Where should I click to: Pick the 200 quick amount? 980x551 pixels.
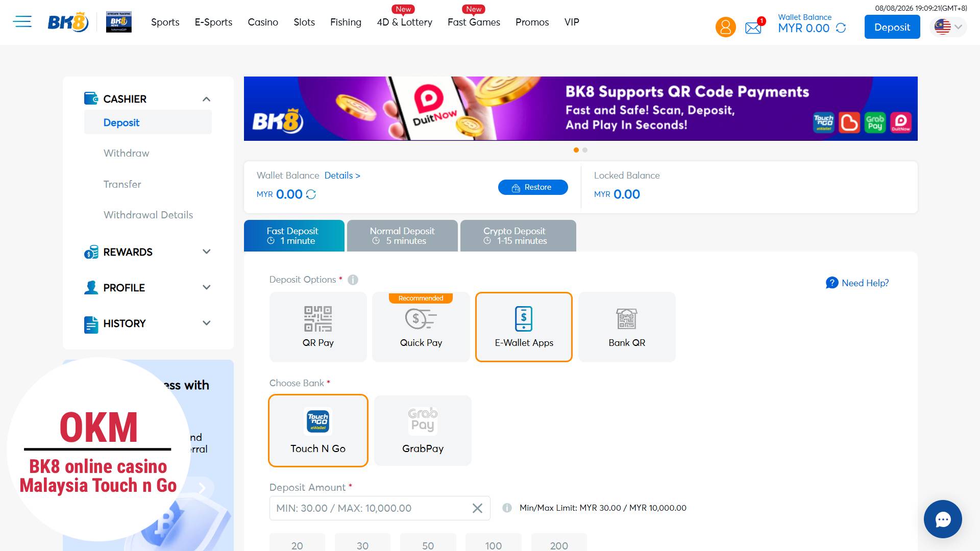559,543
